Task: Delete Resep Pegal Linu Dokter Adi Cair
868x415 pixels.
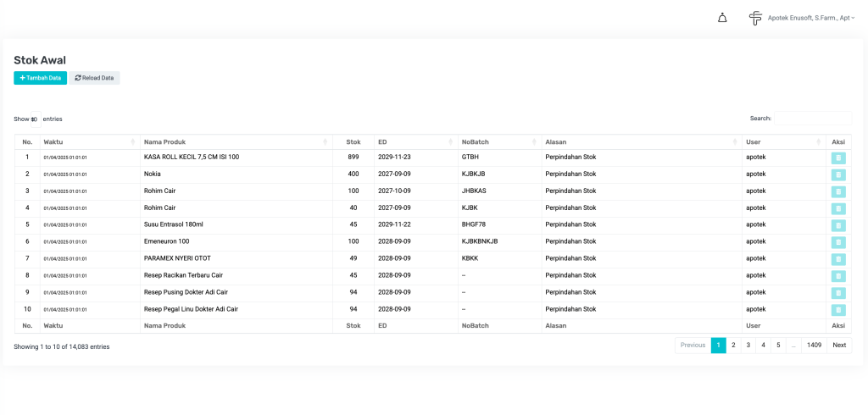Action: click(837, 310)
